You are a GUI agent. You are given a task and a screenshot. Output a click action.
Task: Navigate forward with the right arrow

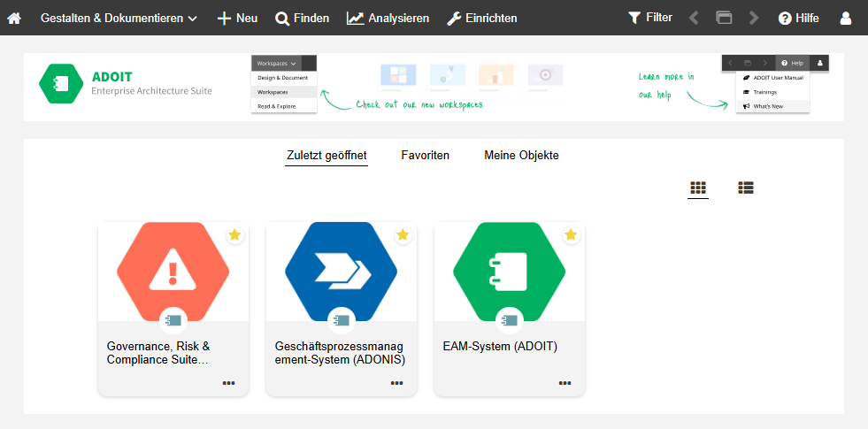(x=754, y=18)
